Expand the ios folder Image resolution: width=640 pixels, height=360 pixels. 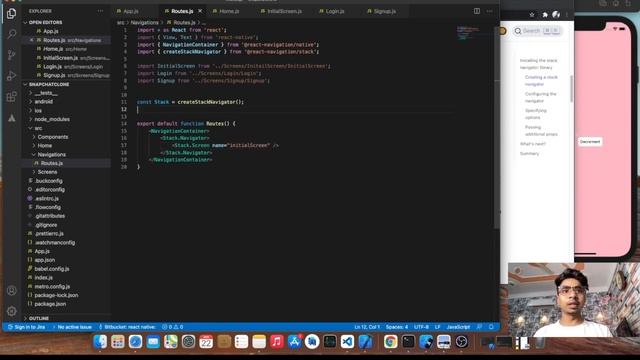(x=38, y=111)
